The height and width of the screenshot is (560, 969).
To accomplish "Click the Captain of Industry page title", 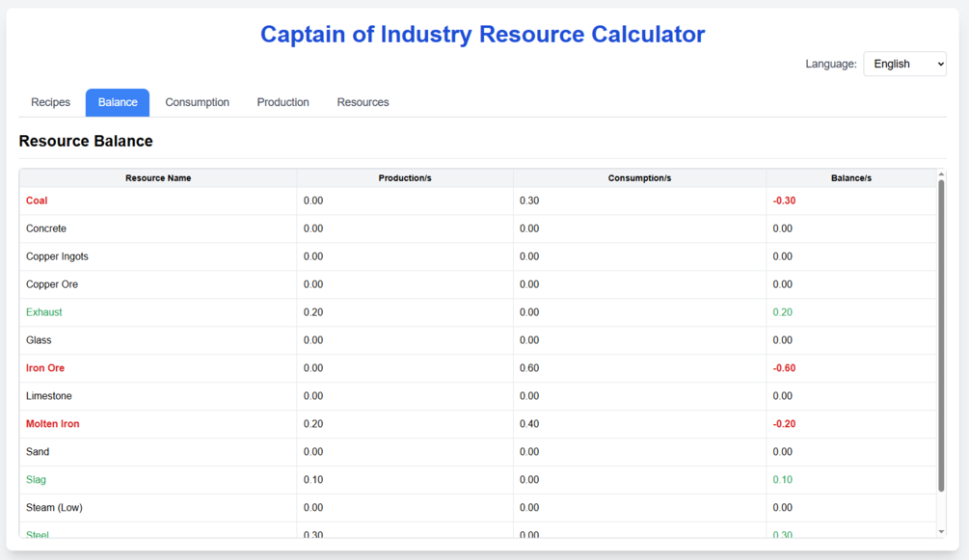I will (482, 35).
